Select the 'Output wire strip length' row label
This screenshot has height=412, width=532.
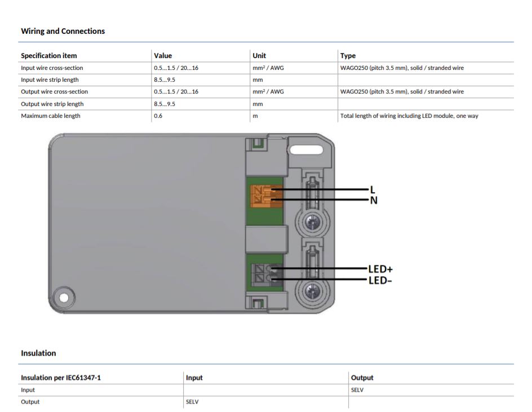52,104
